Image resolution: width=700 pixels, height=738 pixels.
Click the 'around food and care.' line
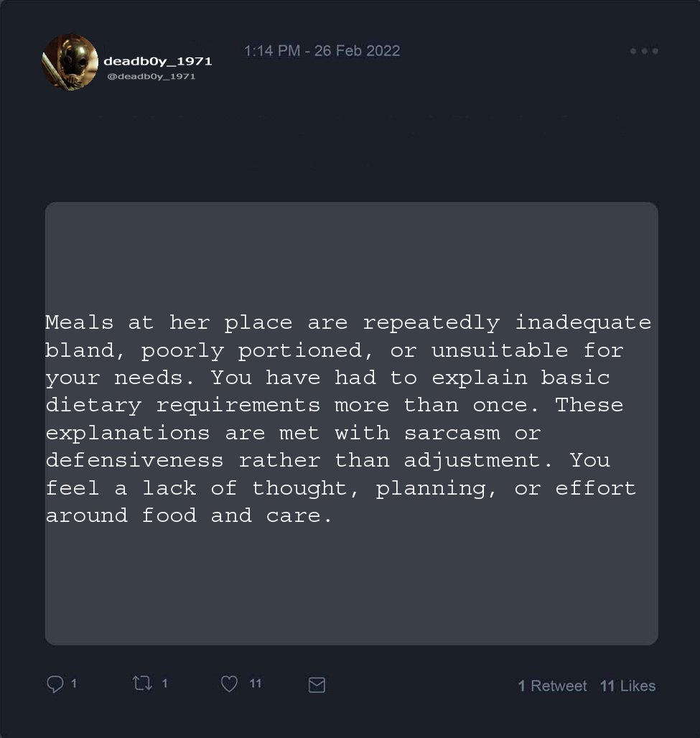pos(189,515)
